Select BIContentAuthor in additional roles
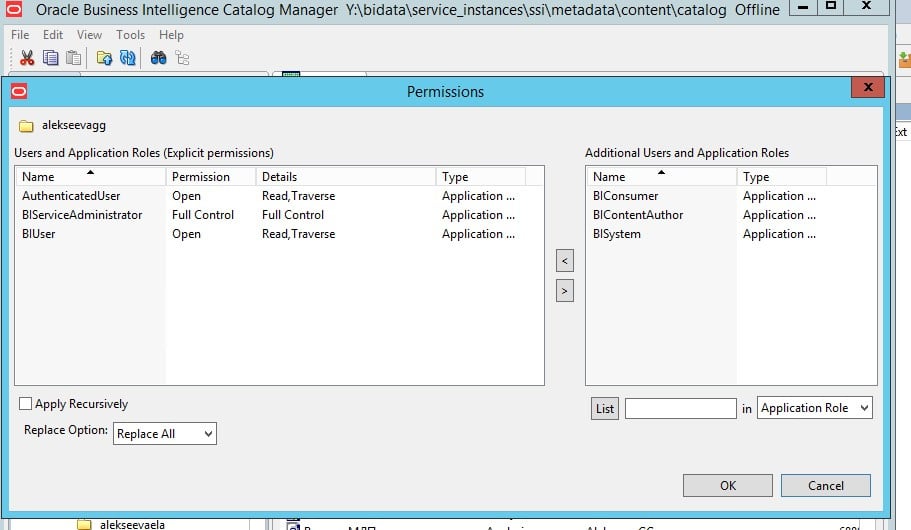 (731, 215)
